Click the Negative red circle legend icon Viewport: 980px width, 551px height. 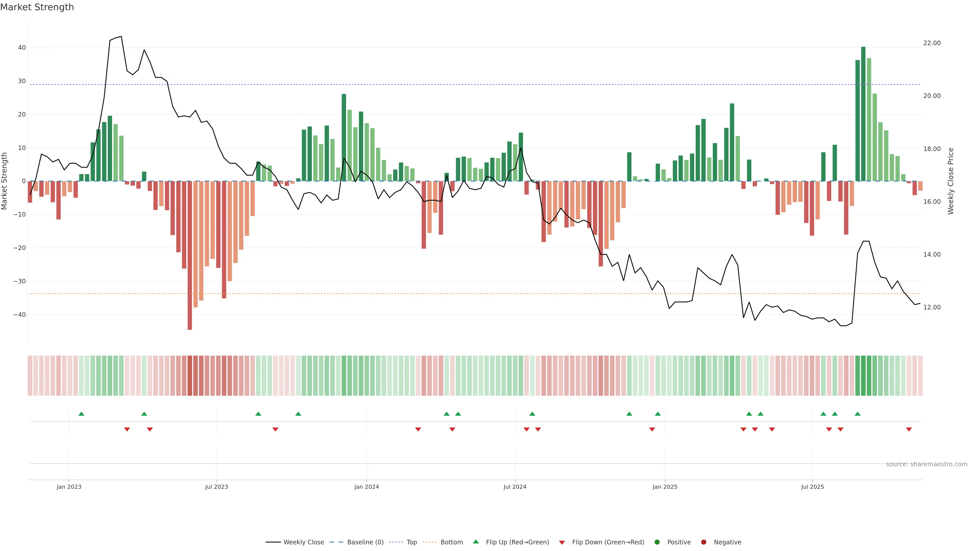point(703,542)
